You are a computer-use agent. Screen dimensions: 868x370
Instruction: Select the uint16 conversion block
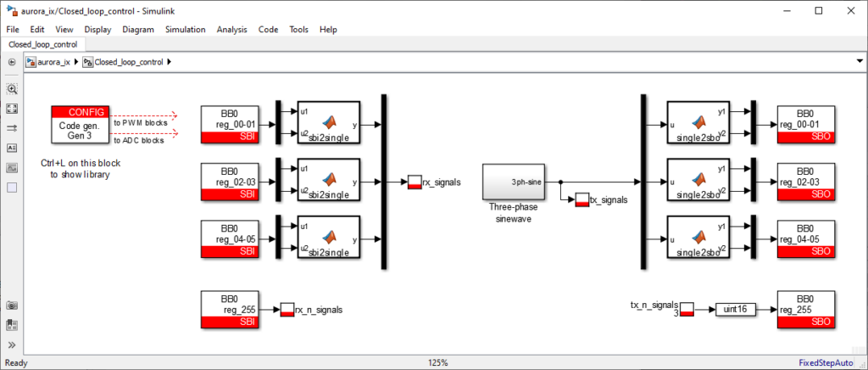coord(735,310)
